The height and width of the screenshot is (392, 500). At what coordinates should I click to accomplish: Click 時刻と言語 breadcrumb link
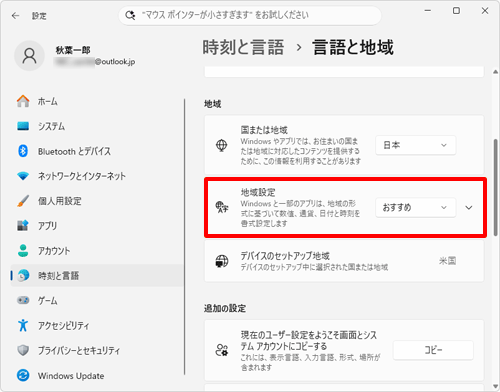(243, 47)
